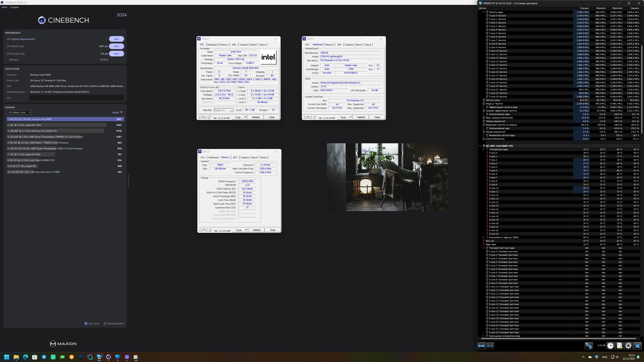
Task: Start logging with sheet plus icon
Action: pyautogui.click(x=619, y=346)
